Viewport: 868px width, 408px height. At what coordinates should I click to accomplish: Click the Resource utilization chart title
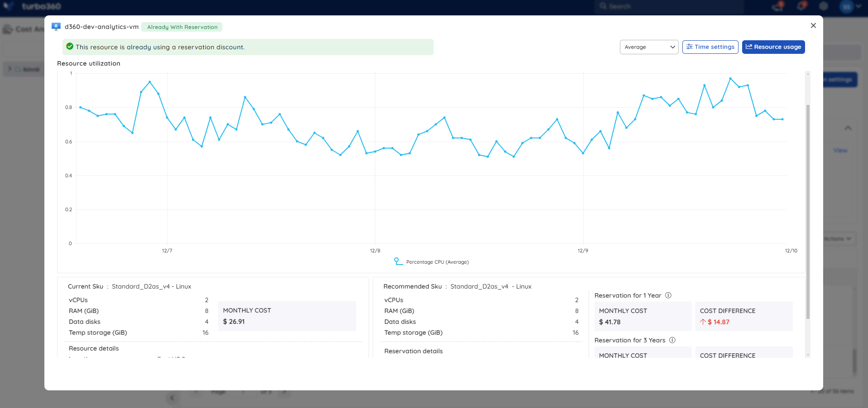click(x=89, y=63)
